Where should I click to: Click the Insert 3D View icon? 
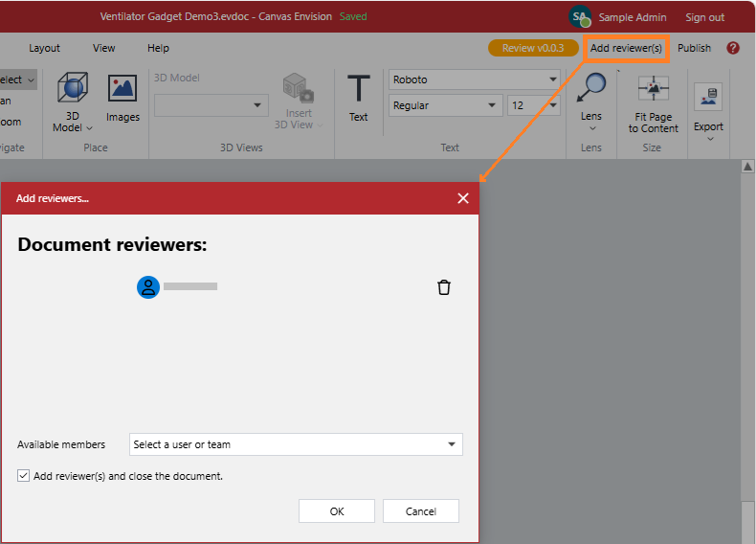pyautogui.click(x=299, y=88)
